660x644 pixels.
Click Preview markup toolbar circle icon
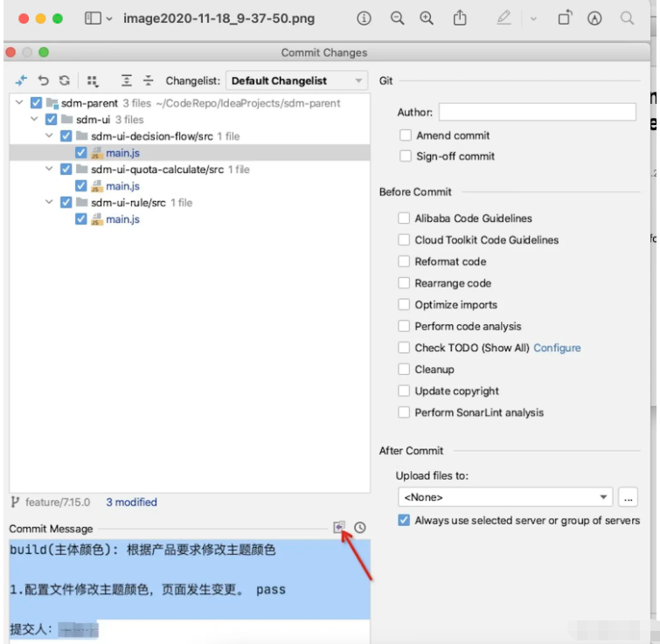coord(594,18)
